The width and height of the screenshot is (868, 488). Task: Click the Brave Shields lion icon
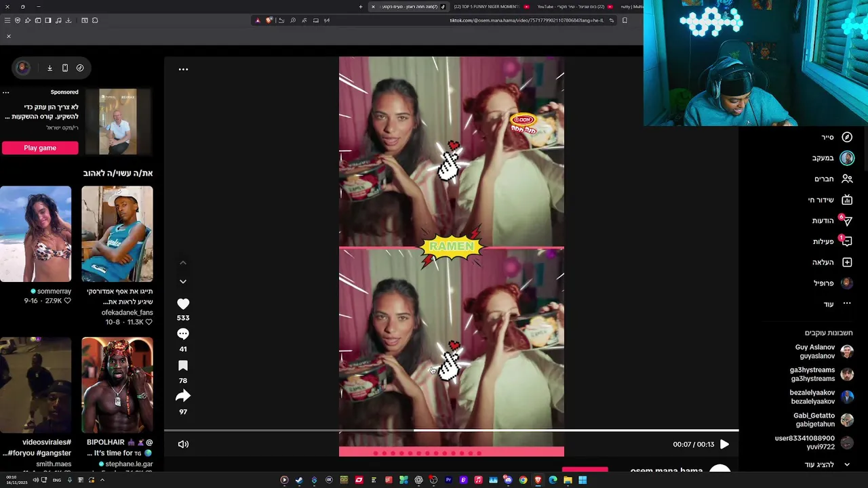(x=269, y=20)
